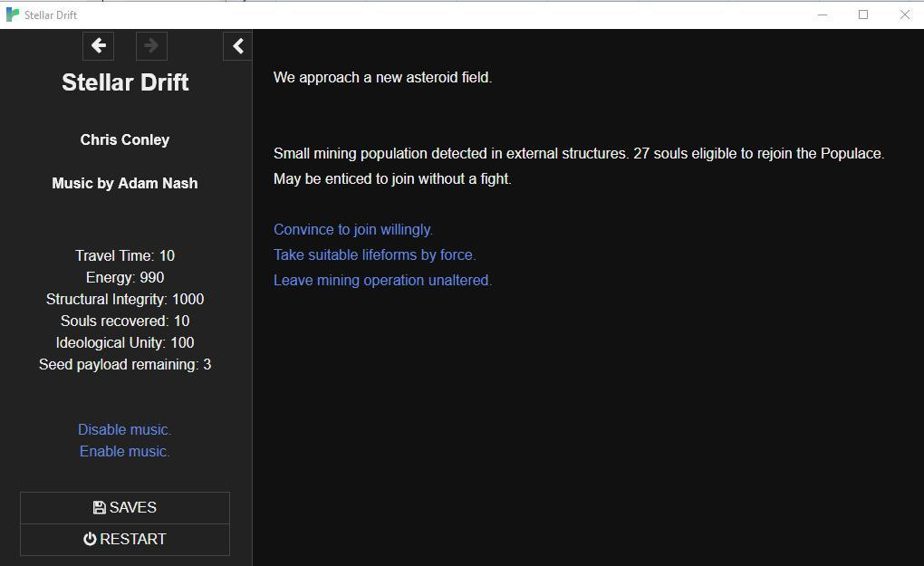Click the 'Energy: 990' stat
Viewport: 924px width, 566px height.
click(x=125, y=277)
